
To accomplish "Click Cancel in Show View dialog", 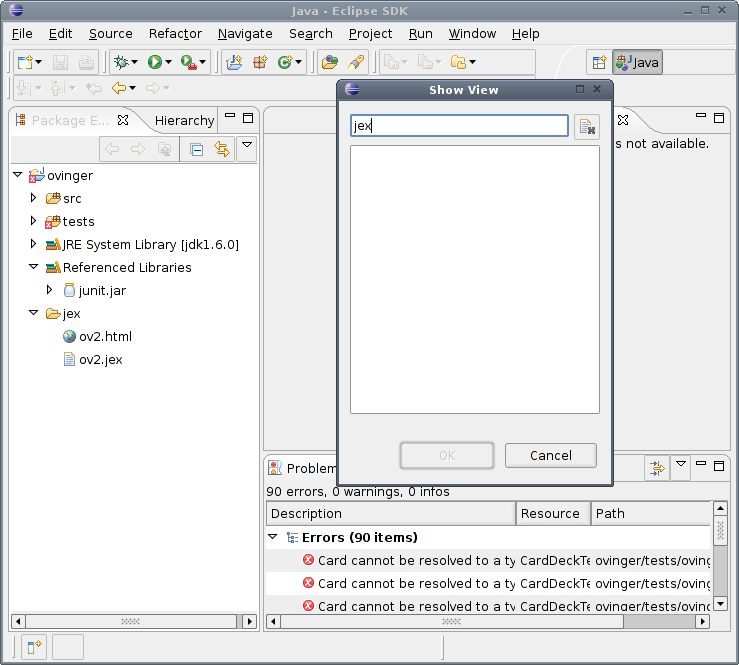I will pos(551,455).
